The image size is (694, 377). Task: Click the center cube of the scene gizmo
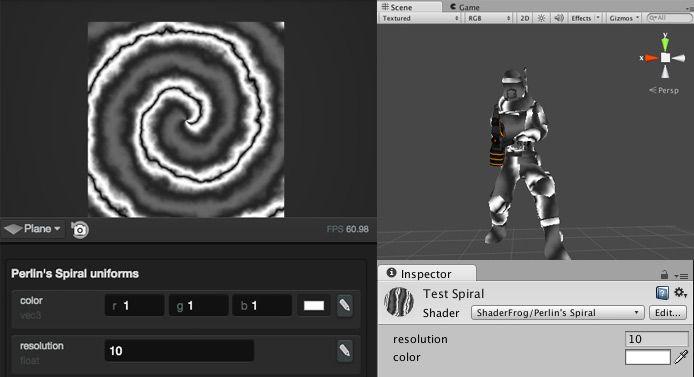pos(665,58)
